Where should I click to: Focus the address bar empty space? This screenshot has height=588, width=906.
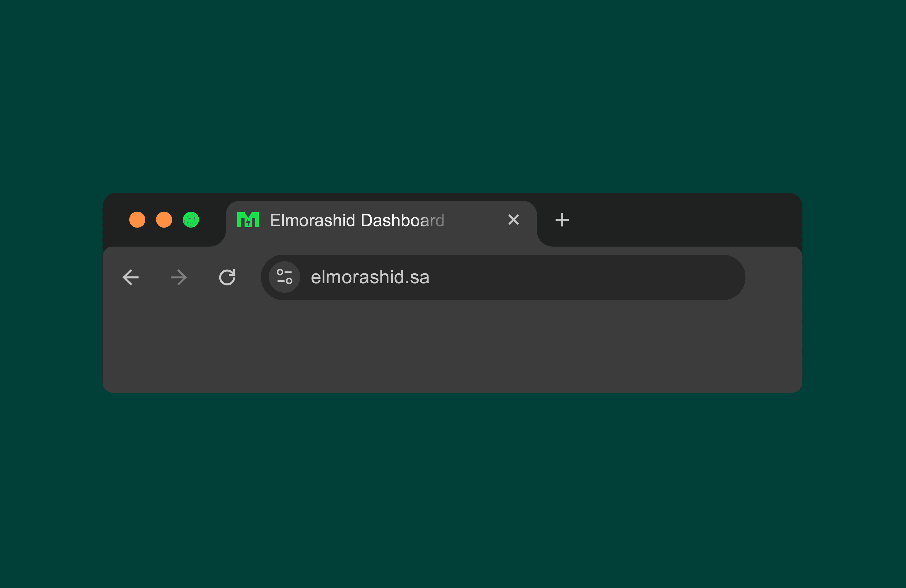590,277
